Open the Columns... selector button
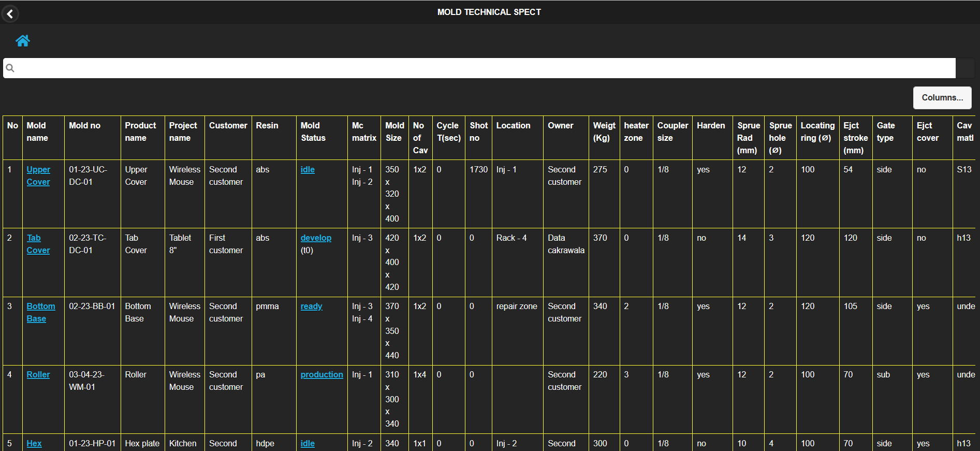This screenshot has width=980, height=451. pyautogui.click(x=942, y=98)
